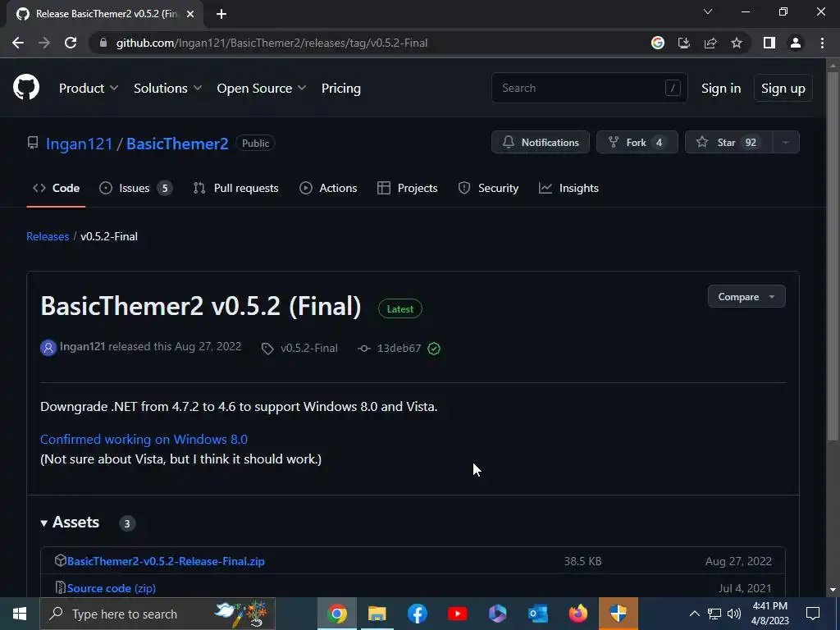Click the Notifications button
The image size is (840, 630).
(x=541, y=143)
